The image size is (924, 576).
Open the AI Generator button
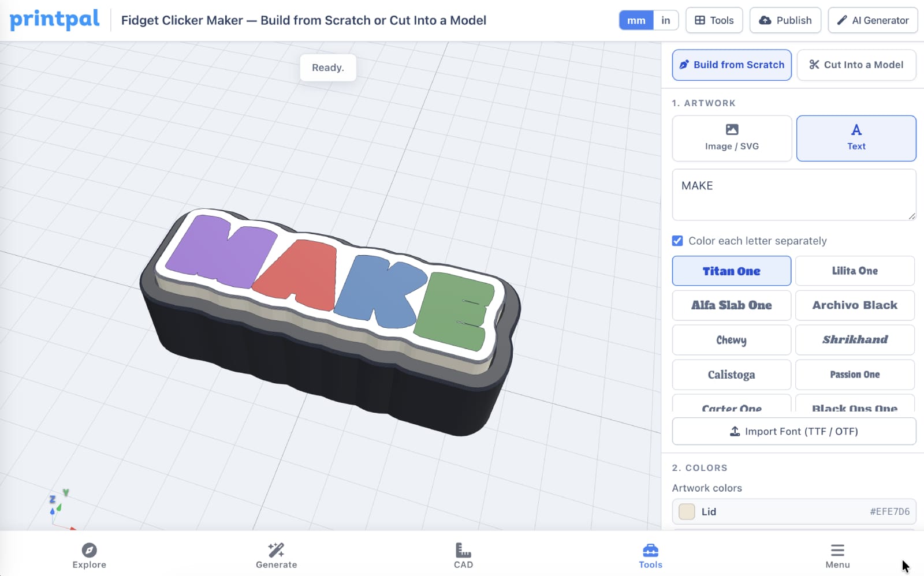pos(873,20)
